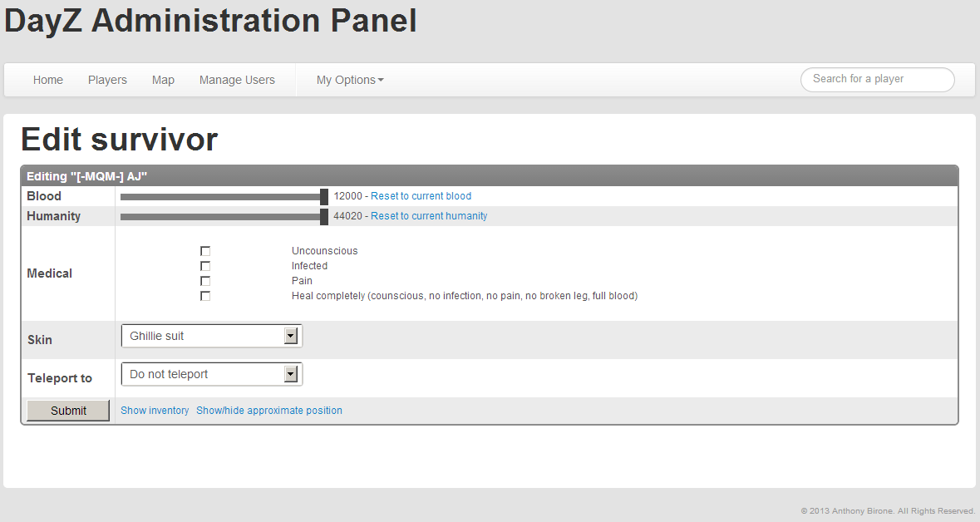Viewport: 980px width, 522px height.
Task: Click the humanity value 44020
Action: (x=347, y=216)
